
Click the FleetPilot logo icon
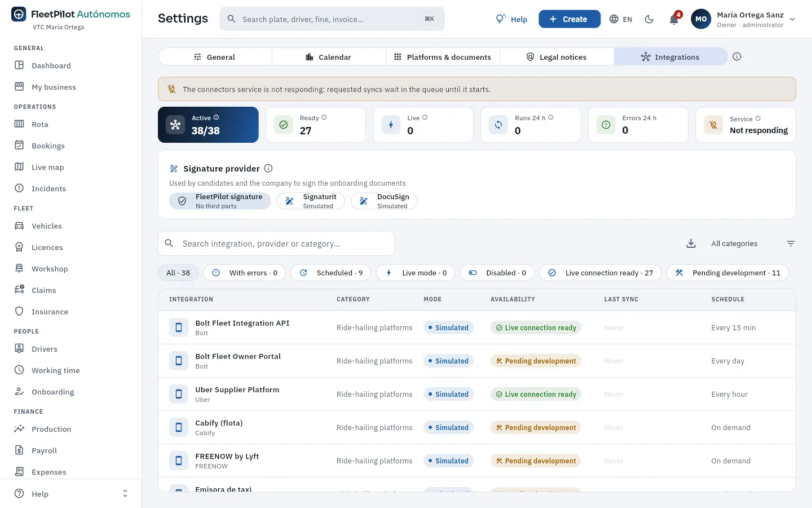click(19, 14)
